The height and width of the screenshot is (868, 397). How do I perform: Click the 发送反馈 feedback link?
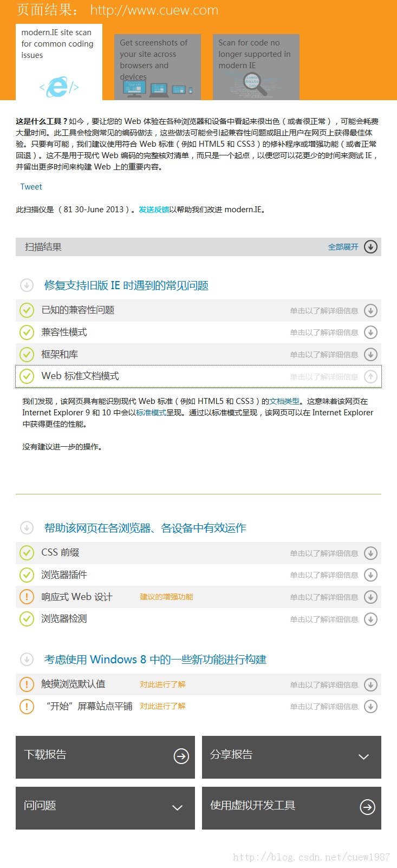click(x=154, y=210)
